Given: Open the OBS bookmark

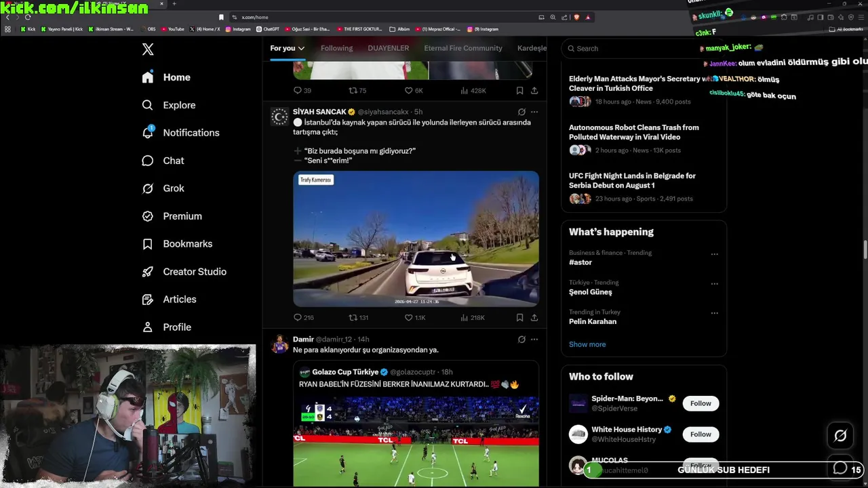Looking at the screenshot, I should coord(148,29).
